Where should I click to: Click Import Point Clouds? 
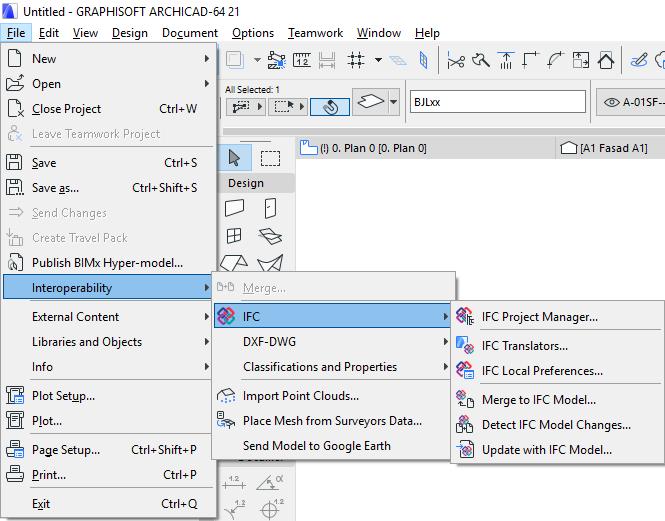pos(332,395)
